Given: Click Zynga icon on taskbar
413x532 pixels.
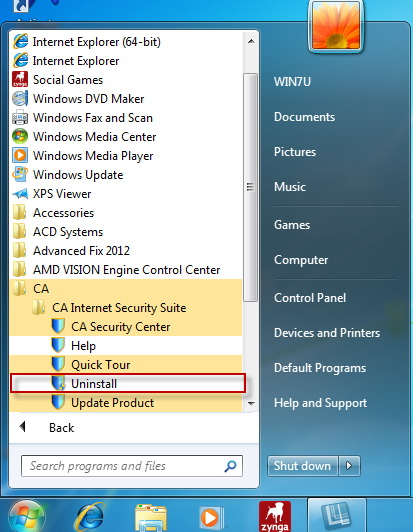Looking at the screenshot, I should point(275,516).
